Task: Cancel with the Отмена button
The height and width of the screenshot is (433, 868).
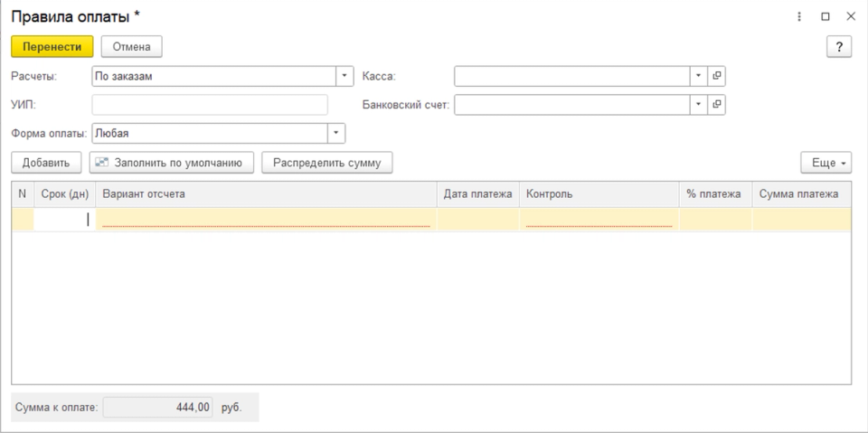Action: 132,47
